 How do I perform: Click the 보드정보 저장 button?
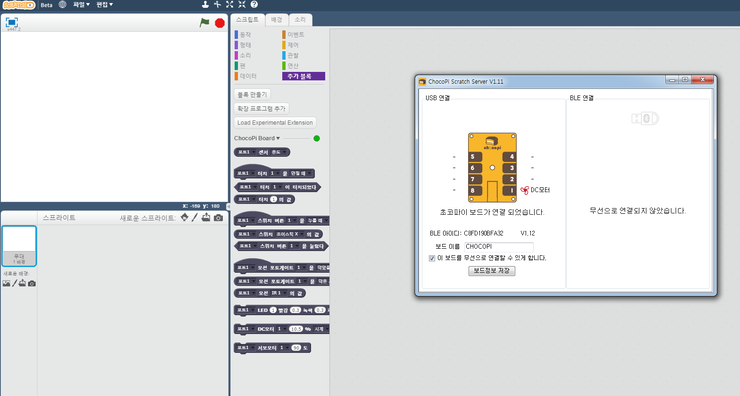[491, 271]
